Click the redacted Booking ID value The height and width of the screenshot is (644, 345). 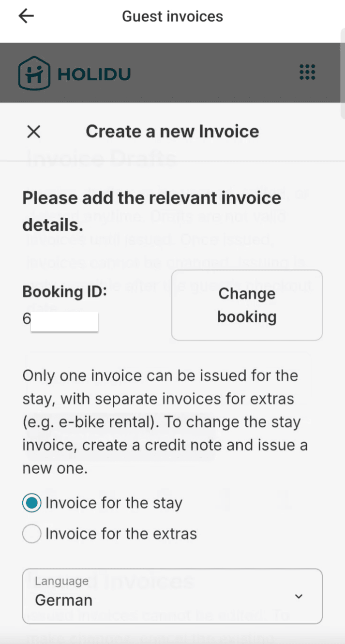coord(64,322)
